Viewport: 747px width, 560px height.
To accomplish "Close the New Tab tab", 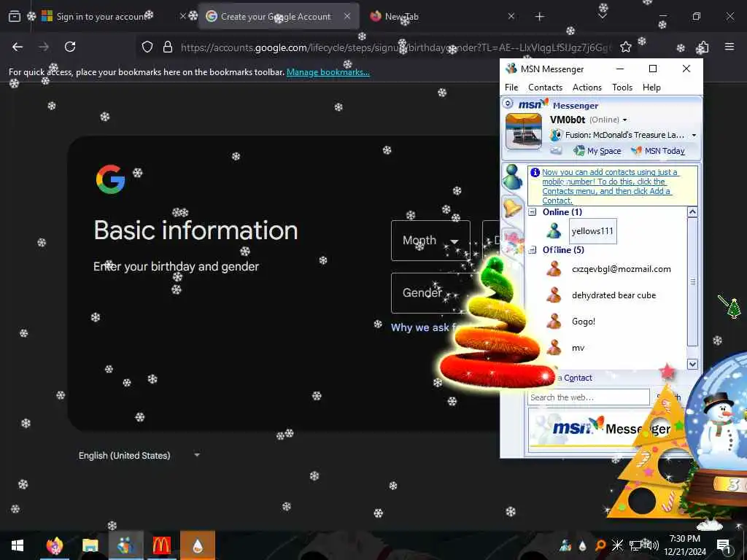I will click(511, 16).
